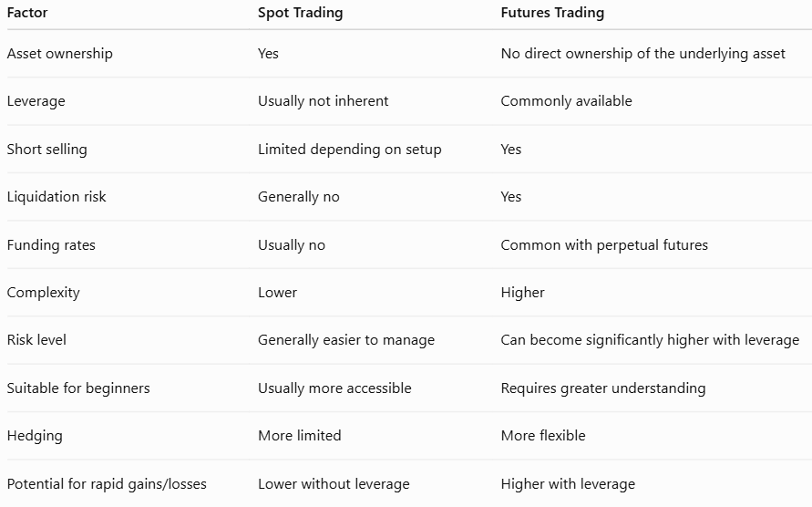Screen dimensions: 812x507
Task: Select the Leverage row label
Action: pyautogui.click(x=36, y=101)
